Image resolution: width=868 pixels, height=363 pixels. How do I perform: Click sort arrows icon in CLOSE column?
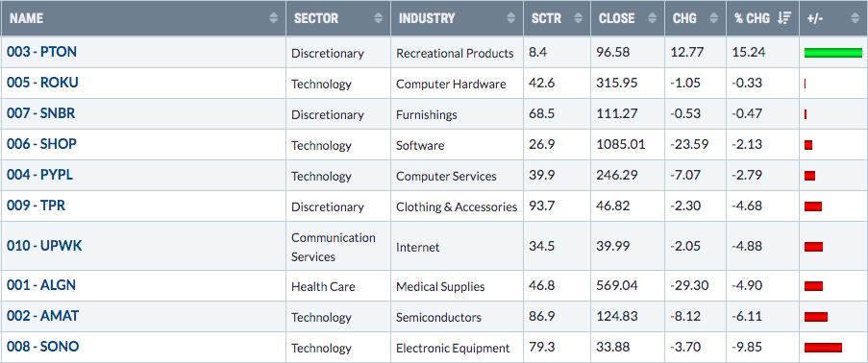pyautogui.click(x=652, y=18)
